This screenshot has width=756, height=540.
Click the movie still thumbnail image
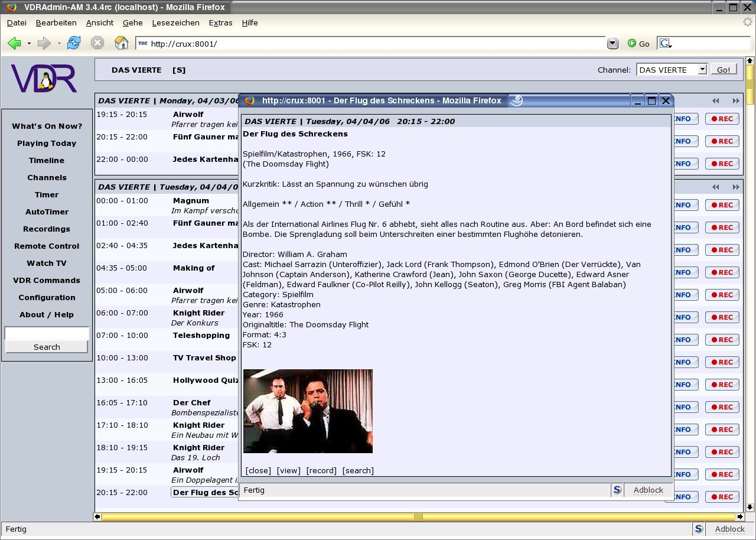click(308, 411)
